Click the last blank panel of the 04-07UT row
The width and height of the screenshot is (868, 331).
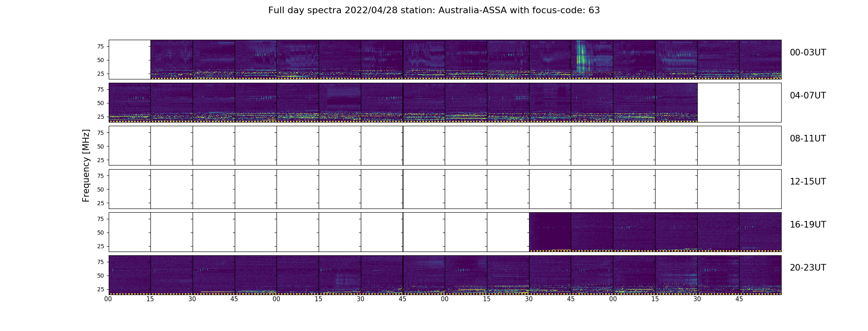click(760, 103)
